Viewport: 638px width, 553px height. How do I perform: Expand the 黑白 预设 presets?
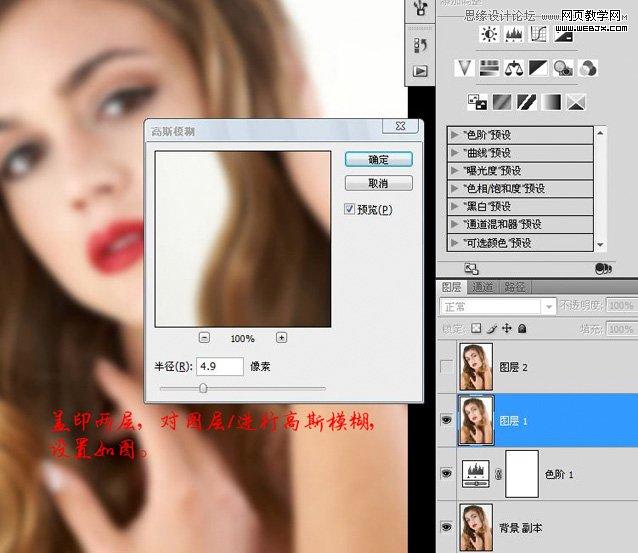tap(454, 206)
